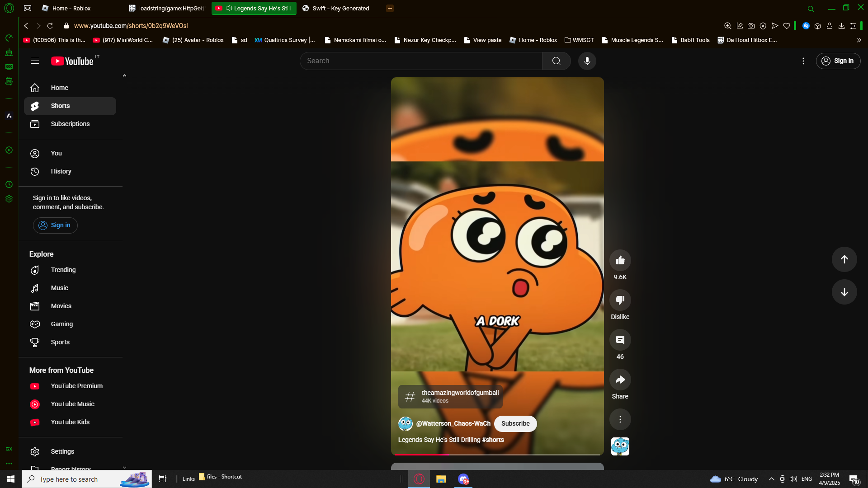Open Subscriptions in the sidebar
The height and width of the screenshot is (488, 868).
pyautogui.click(x=70, y=124)
